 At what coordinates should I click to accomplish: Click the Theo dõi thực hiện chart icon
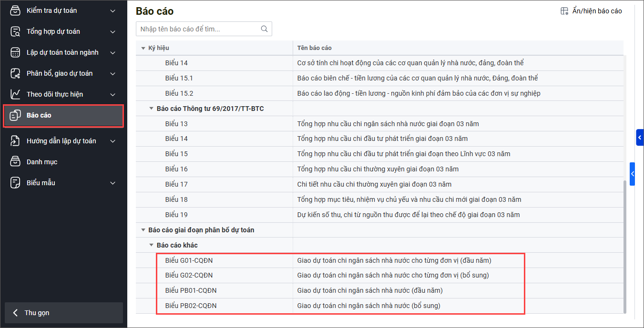15,94
